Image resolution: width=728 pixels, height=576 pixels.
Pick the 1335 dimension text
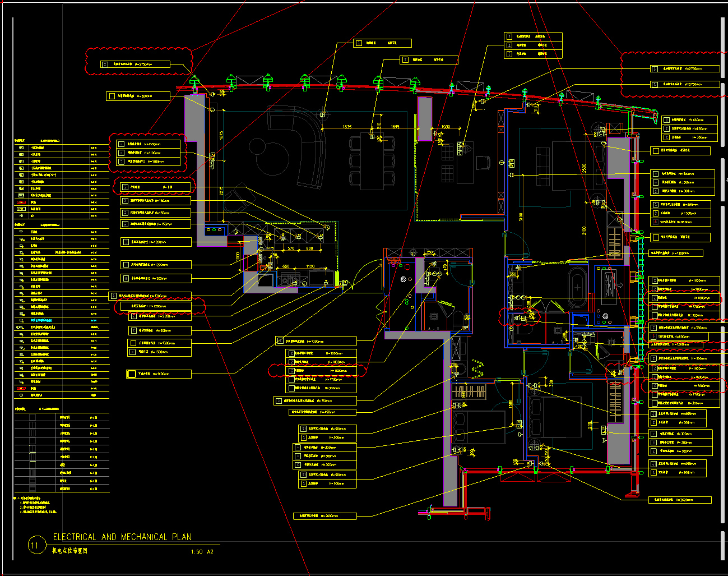tap(347, 127)
